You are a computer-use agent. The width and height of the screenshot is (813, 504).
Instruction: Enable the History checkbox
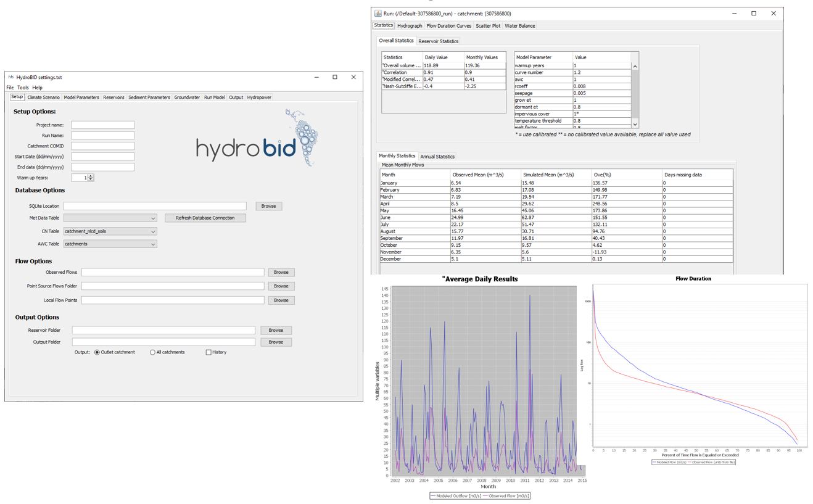[x=208, y=352]
